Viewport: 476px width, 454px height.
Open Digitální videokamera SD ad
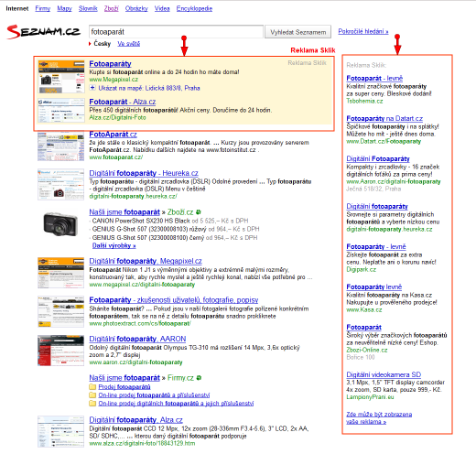pyautogui.click(x=384, y=374)
